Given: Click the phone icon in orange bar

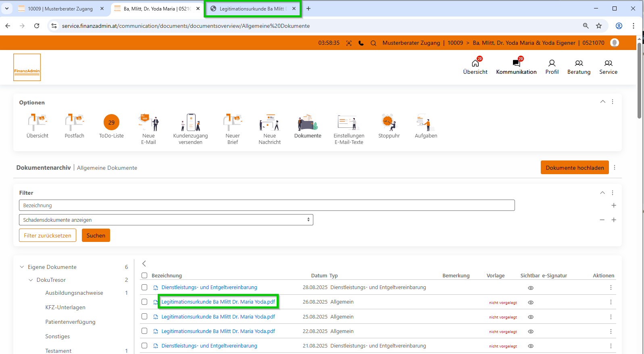Looking at the screenshot, I should click(x=361, y=43).
